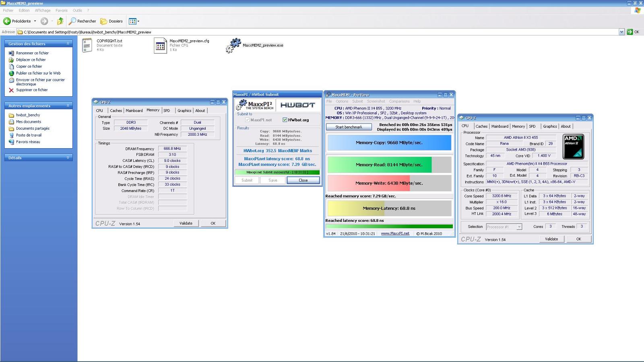
Task: Click the green OK go arrow in address bar
Action: click(x=630, y=32)
